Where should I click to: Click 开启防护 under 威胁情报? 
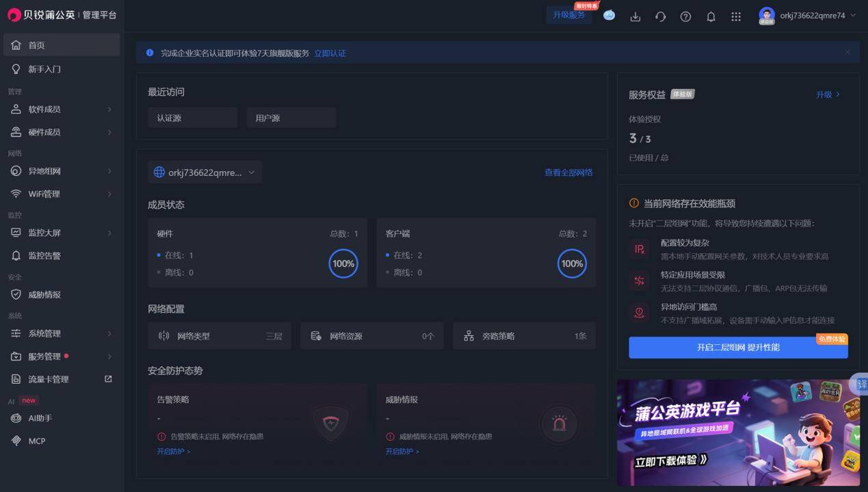tap(402, 452)
